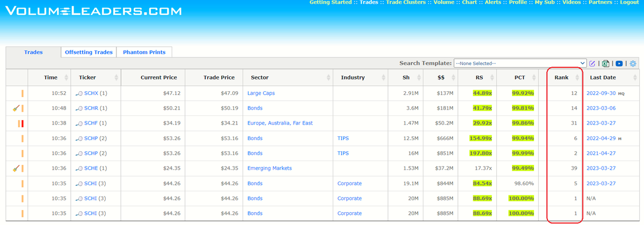
Task: Click the magnifier icon beside SCHX
Action: point(79,93)
